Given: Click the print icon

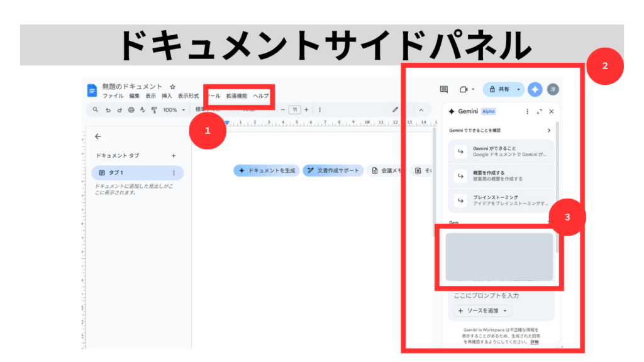Looking at the screenshot, I should [131, 110].
